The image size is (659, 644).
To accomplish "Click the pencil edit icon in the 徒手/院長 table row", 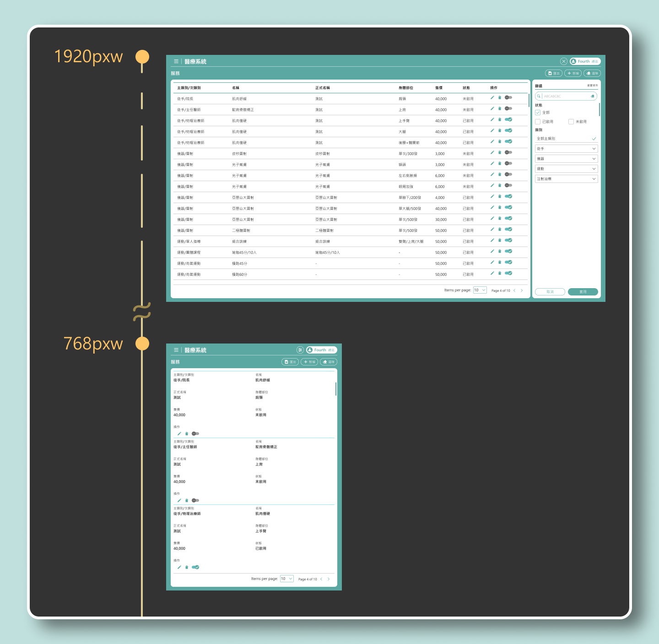I will click(492, 97).
